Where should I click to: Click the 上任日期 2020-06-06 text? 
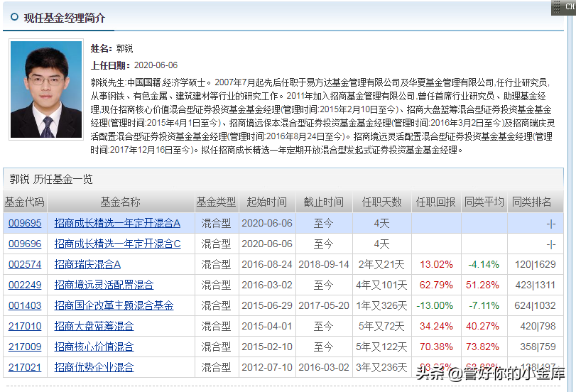point(134,65)
